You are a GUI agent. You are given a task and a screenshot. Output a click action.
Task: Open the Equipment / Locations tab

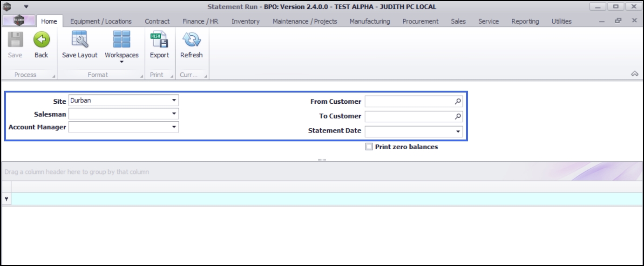point(101,21)
